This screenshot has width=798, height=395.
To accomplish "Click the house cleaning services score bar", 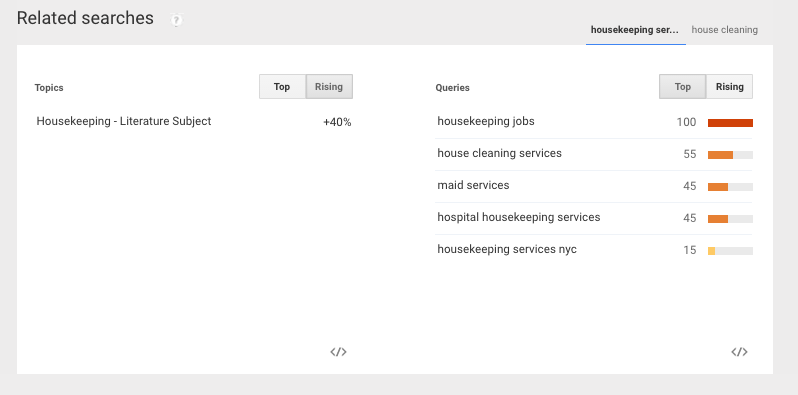I will pos(730,155).
